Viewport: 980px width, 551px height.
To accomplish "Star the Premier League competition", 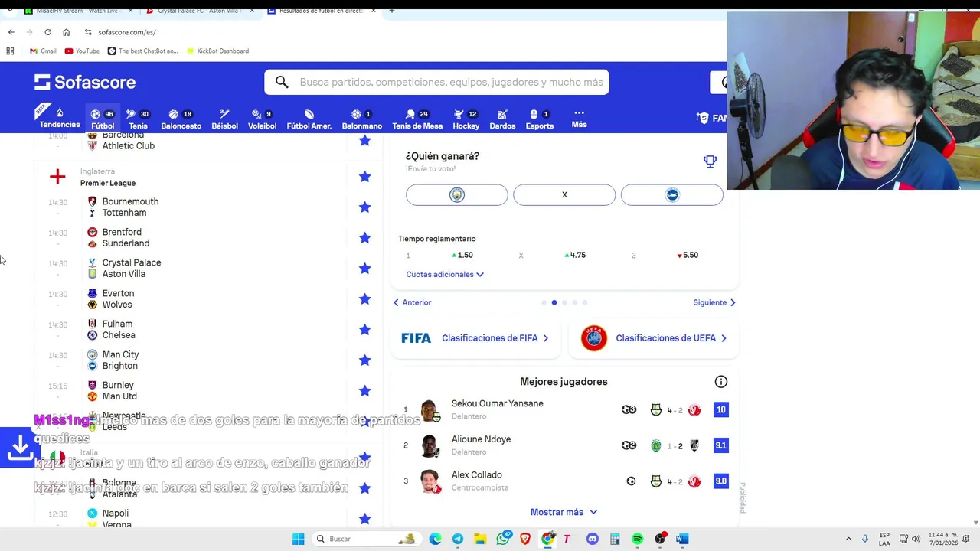I will pos(364,177).
